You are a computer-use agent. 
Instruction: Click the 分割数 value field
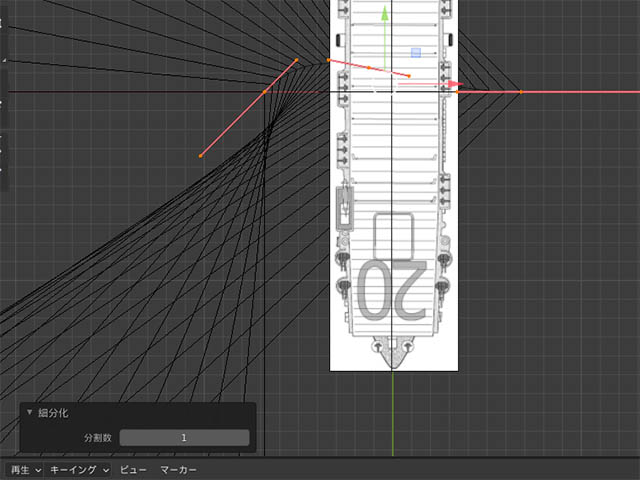(184, 438)
